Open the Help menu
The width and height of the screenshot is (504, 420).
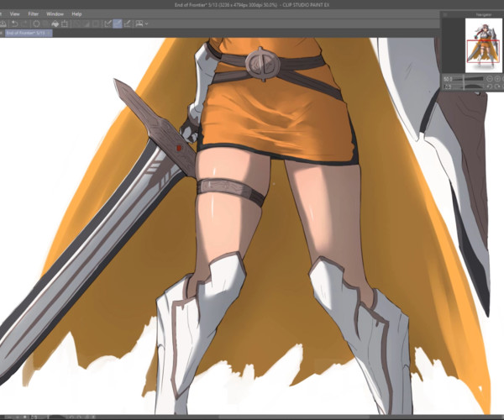click(76, 13)
